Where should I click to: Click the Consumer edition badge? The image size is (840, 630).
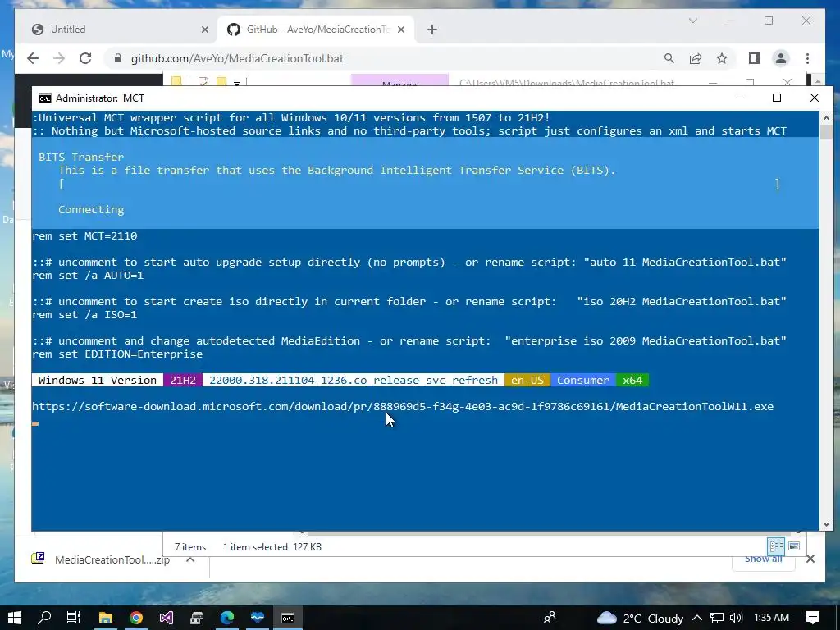(x=583, y=381)
